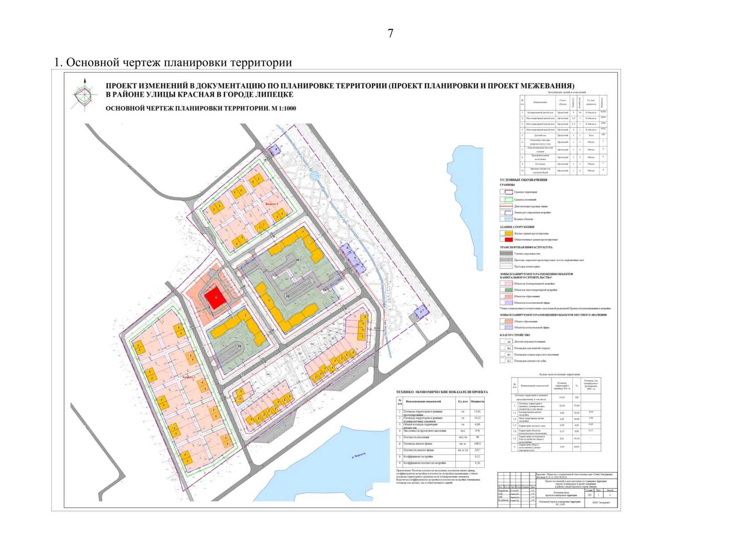The height and width of the screenshot is (535, 756).
Task: Click the light blue 'Водные объекты' swatch
Action: (506, 219)
